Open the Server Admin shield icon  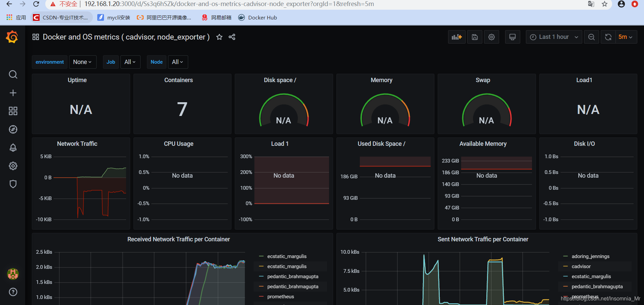click(x=13, y=184)
